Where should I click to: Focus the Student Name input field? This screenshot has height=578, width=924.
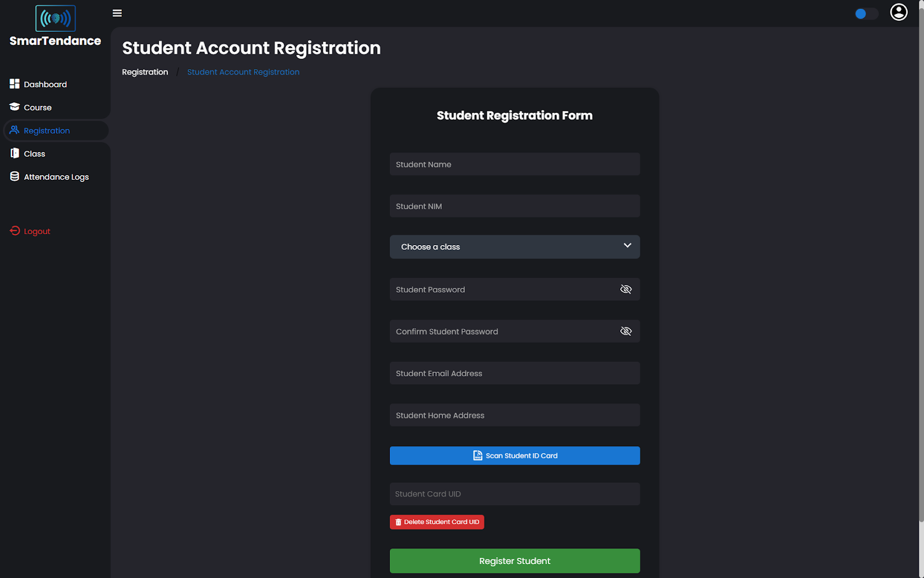515,164
